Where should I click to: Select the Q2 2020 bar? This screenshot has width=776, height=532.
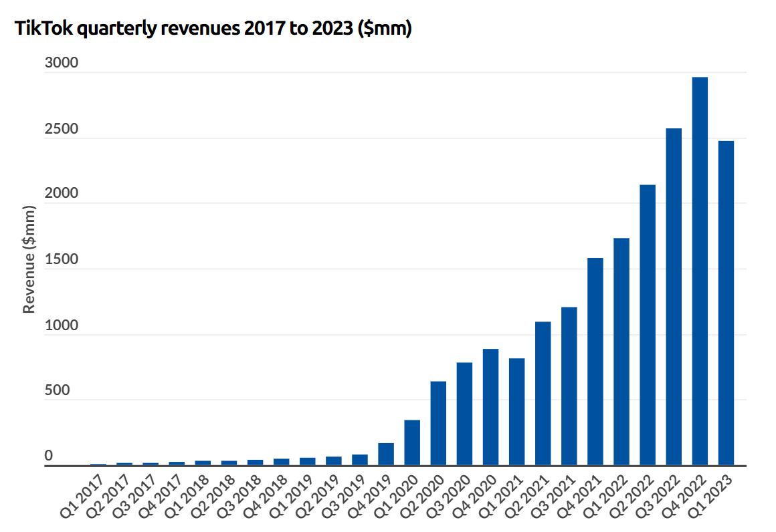pyautogui.click(x=438, y=423)
